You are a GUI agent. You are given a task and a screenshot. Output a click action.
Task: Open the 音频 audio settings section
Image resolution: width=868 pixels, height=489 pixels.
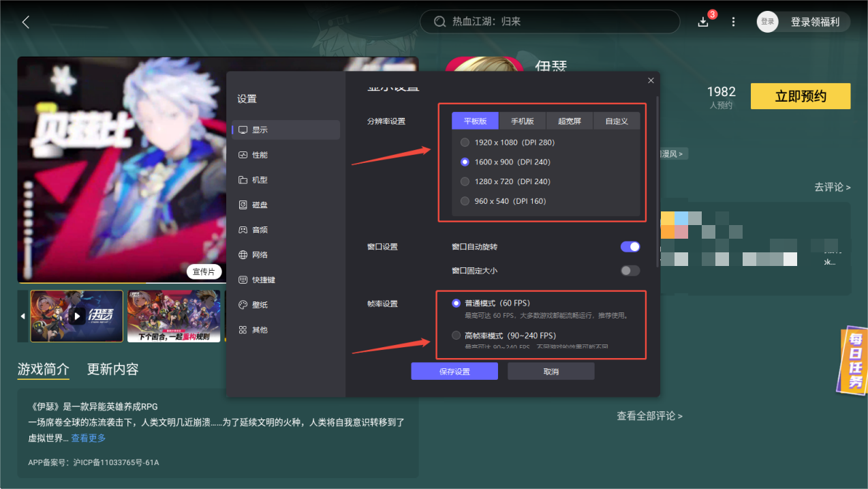[x=286, y=230]
